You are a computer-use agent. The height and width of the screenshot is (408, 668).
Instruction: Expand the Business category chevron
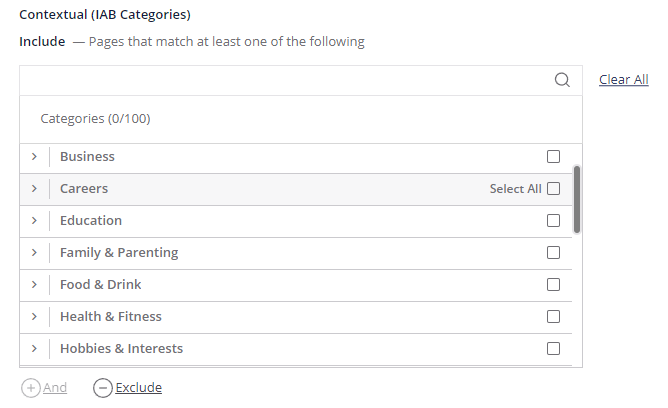[35, 157]
